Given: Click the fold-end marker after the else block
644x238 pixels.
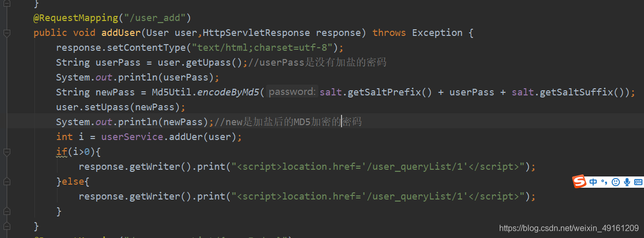Looking at the screenshot, I should coord(7,211).
